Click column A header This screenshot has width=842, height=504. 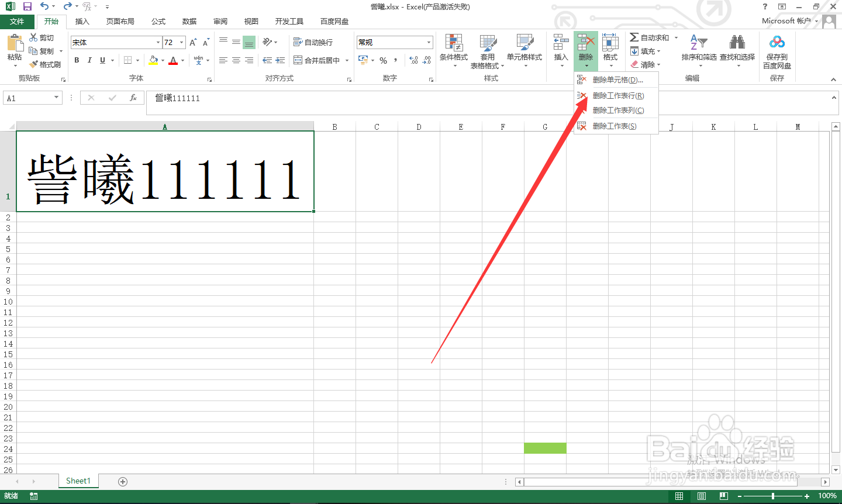[165, 126]
